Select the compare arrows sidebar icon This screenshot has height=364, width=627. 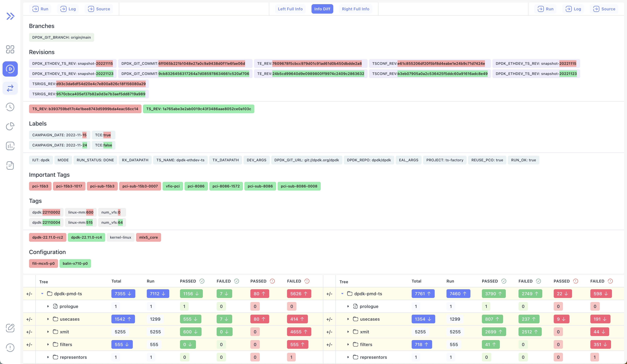pos(10,88)
